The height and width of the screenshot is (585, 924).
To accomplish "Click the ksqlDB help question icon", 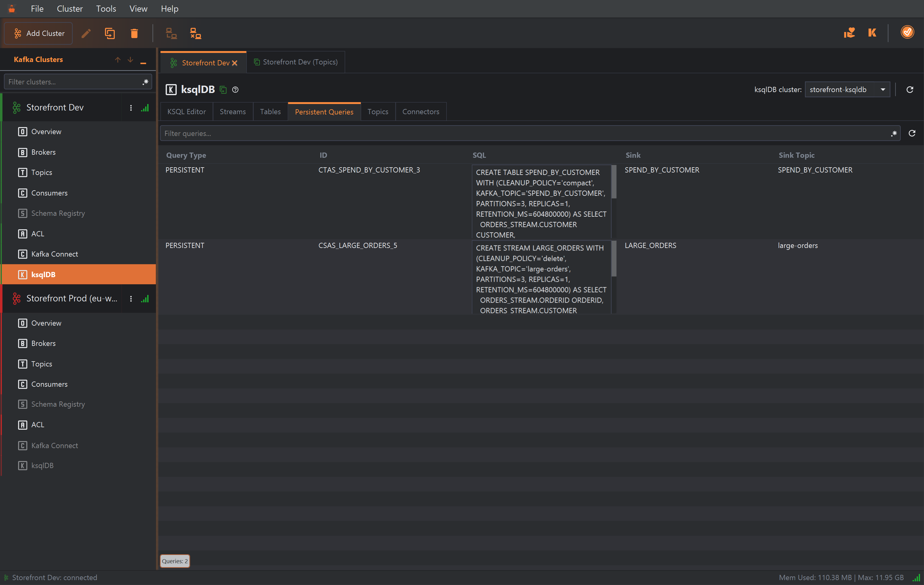I will coord(235,90).
